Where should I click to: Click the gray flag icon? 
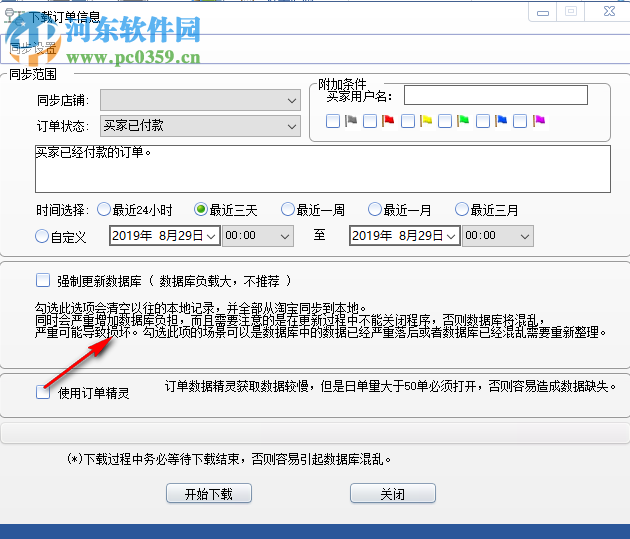[351, 120]
